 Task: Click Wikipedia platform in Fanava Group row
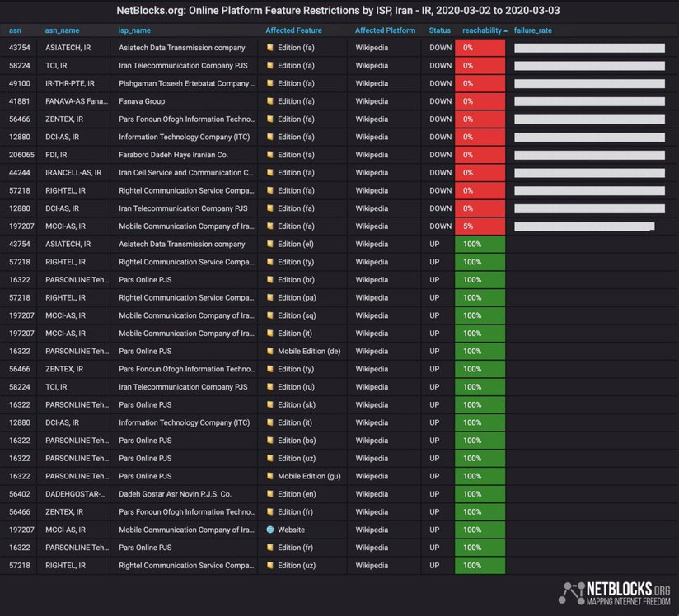click(x=372, y=100)
